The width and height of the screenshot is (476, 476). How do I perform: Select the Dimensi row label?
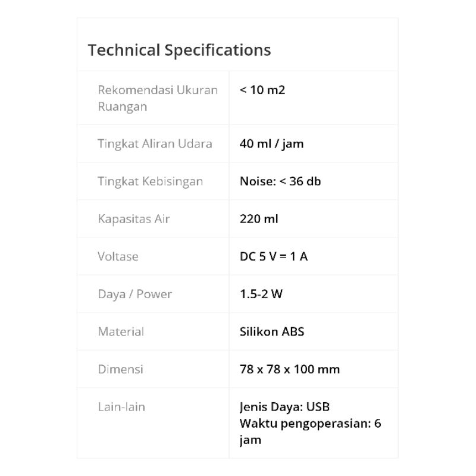pos(120,369)
